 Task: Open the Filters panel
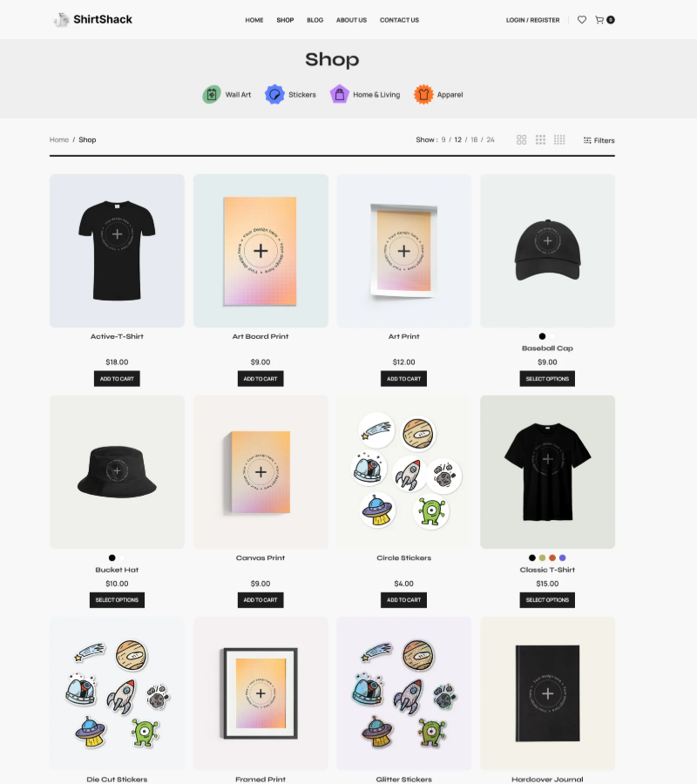[599, 140]
